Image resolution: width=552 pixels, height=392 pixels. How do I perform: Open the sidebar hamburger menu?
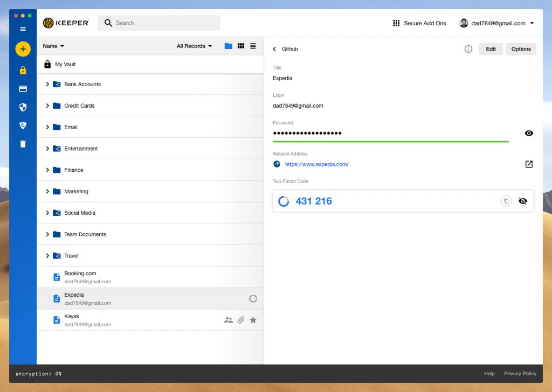click(x=23, y=29)
